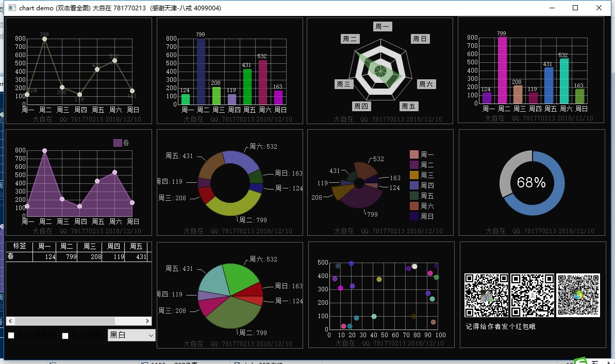Click table cell with value 208
The height and width of the screenshot is (364, 615).
(x=90, y=256)
